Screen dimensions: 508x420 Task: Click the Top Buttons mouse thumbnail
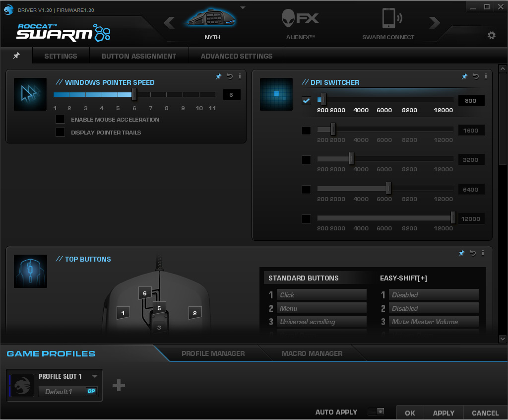pyautogui.click(x=30, y=271)
